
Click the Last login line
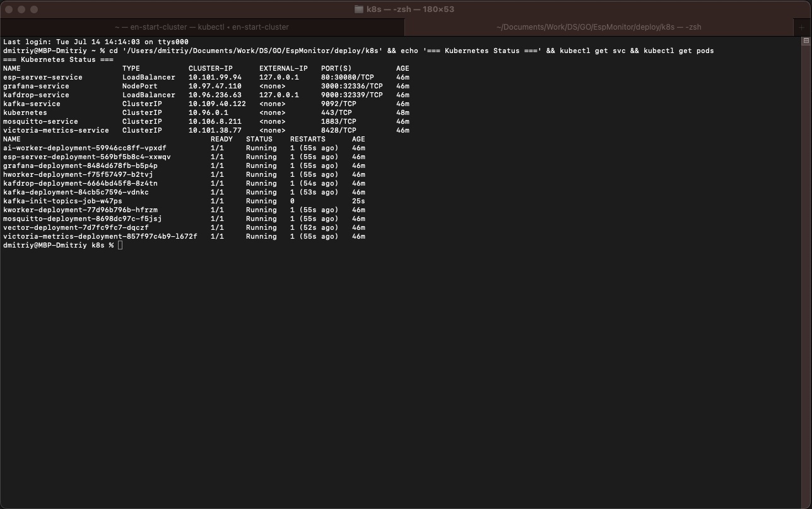[96, 42]
